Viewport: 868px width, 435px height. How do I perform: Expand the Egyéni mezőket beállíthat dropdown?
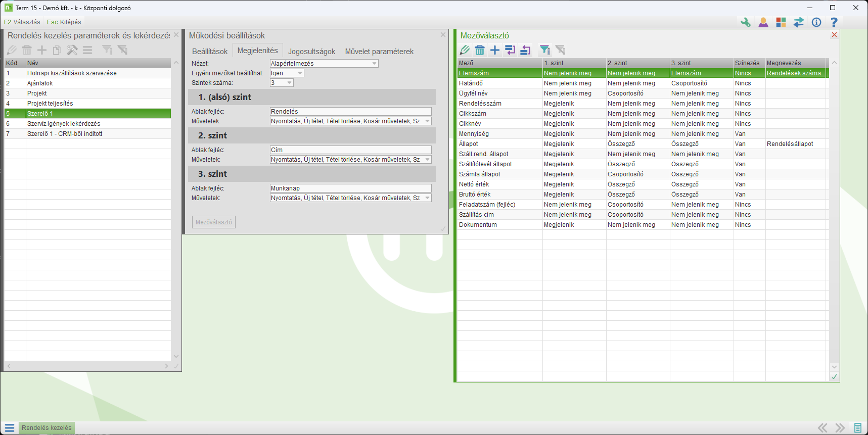(300, 73)
